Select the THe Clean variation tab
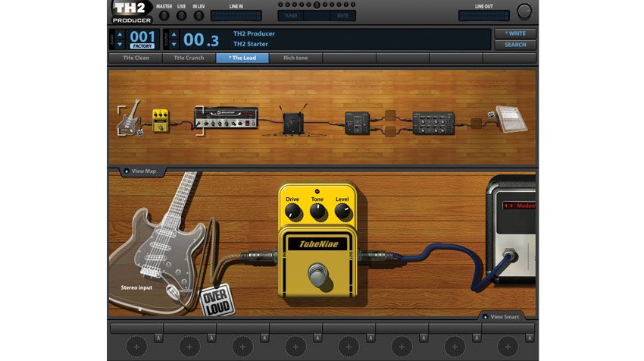This screenshot has height=361, width=644. [x=136, y=58]
